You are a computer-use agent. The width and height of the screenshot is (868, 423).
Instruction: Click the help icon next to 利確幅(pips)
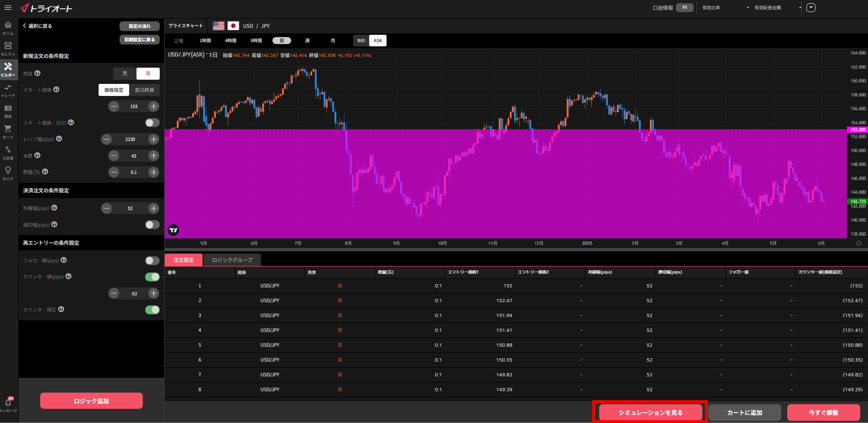click(54, 208)
